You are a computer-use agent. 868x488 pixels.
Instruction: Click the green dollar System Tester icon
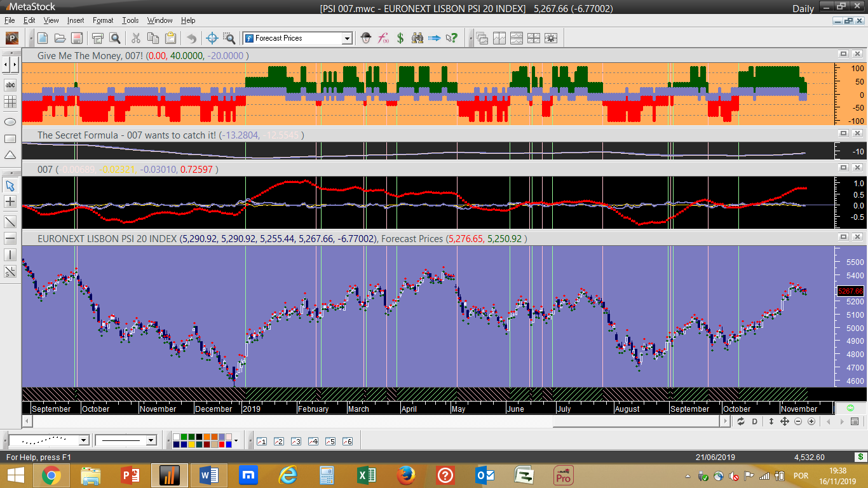click(x=400, y=38)
